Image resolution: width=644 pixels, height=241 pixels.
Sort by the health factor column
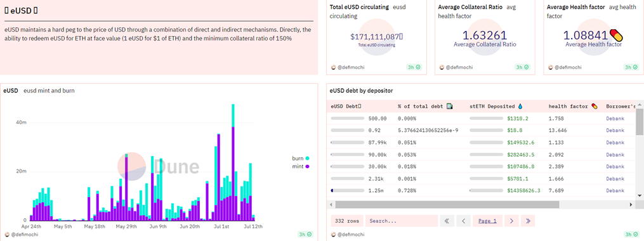click(573, 107)
